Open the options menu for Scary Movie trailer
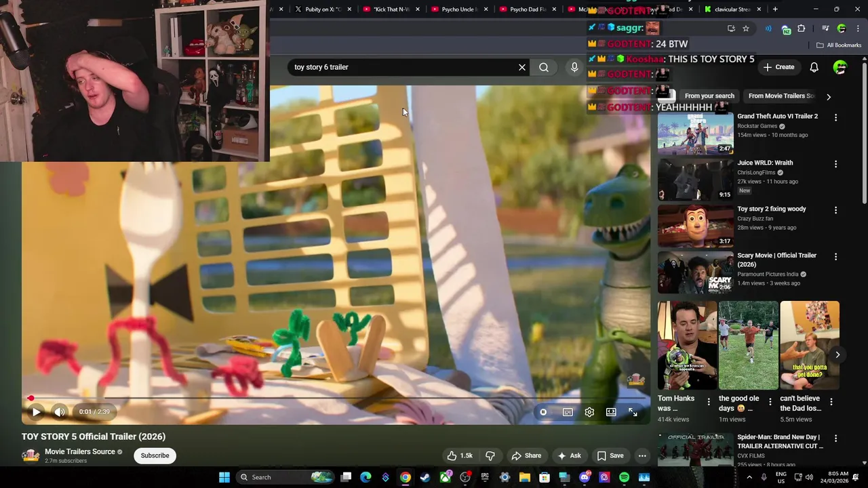Image resolution: width=868 pixels, height=488 pixels. click(x=835, y=257)
